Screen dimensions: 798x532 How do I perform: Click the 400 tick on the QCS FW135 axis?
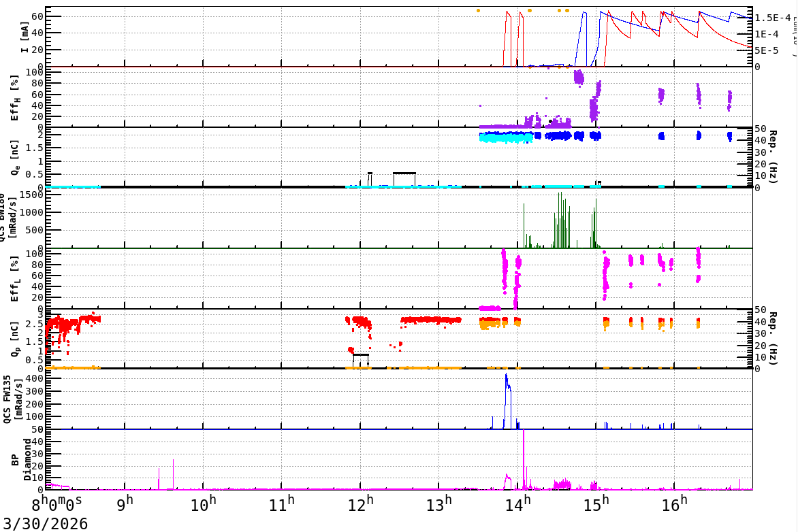35,378
